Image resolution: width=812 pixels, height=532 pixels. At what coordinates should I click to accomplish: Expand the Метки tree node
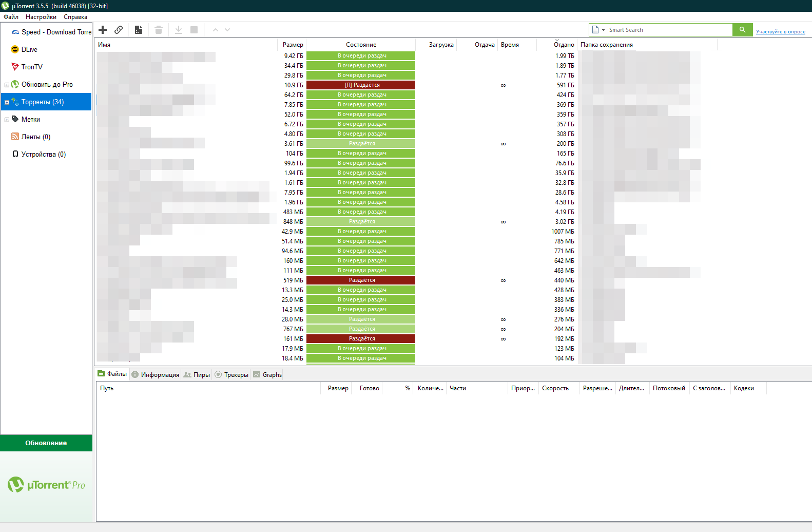[x=7, y=120]
